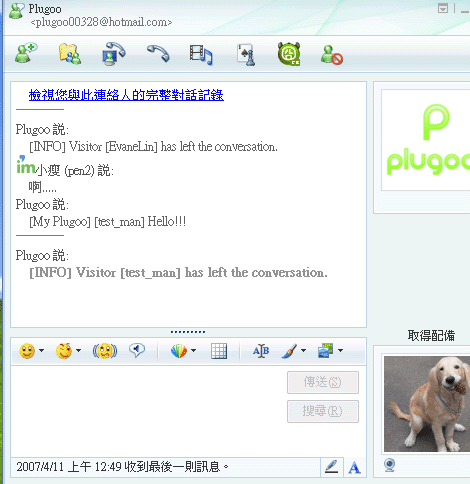
Task: Expand the picture sharing dropdown arrow
Action: tap(340, 351)
